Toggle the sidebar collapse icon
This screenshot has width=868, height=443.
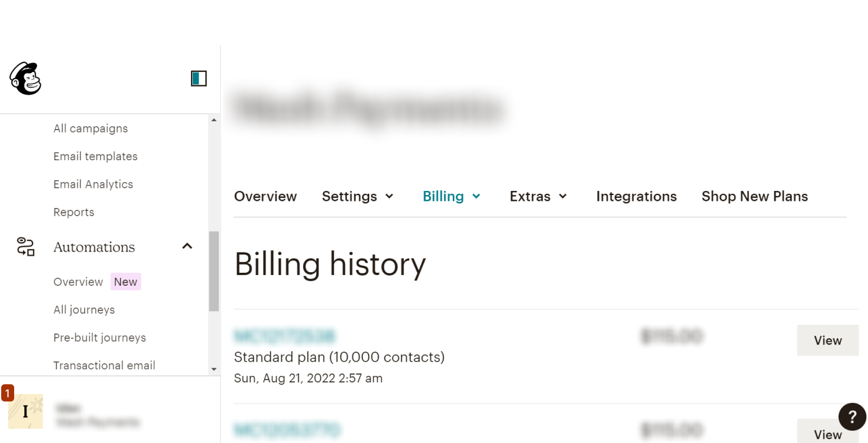(x=199, y=78)
